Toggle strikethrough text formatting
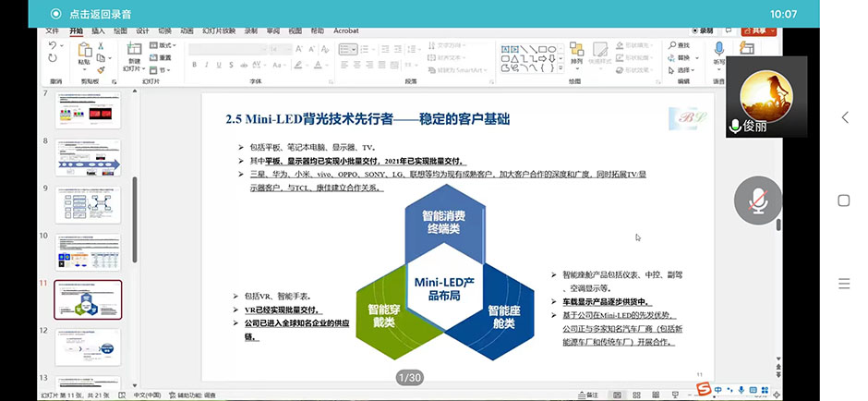The width and height of the screenshot is (868, 401). (243, 65)
